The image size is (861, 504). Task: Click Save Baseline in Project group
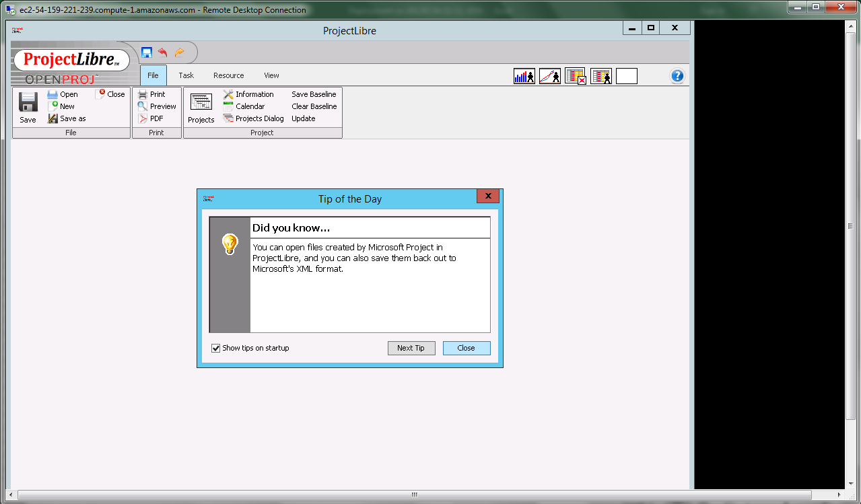tap(314, 94)
